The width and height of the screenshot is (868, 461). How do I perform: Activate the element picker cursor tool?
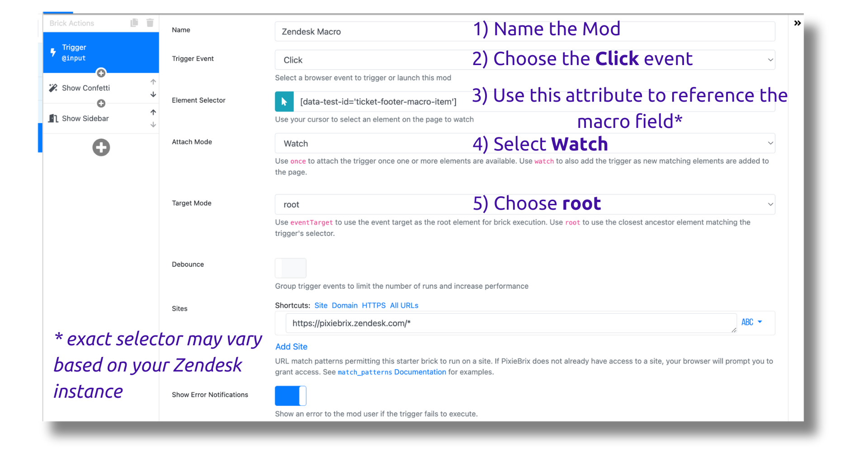click(283, 101)
